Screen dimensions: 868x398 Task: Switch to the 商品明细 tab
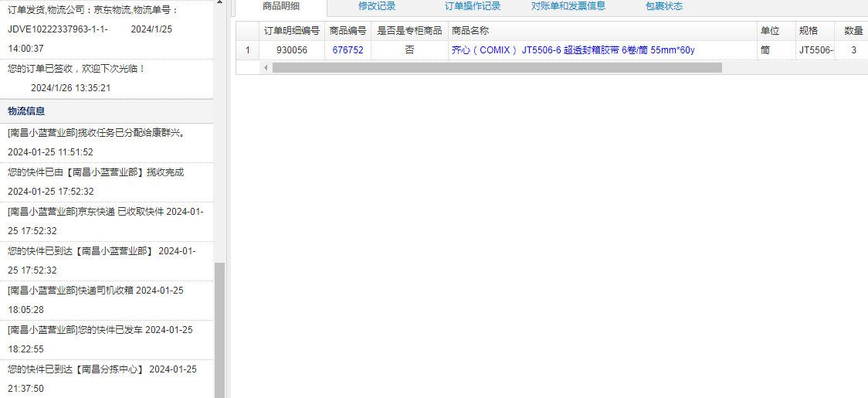click(281, 7)
